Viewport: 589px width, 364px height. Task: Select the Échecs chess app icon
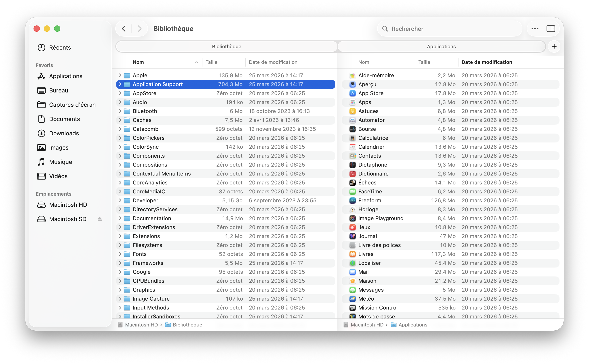point(352,182)
